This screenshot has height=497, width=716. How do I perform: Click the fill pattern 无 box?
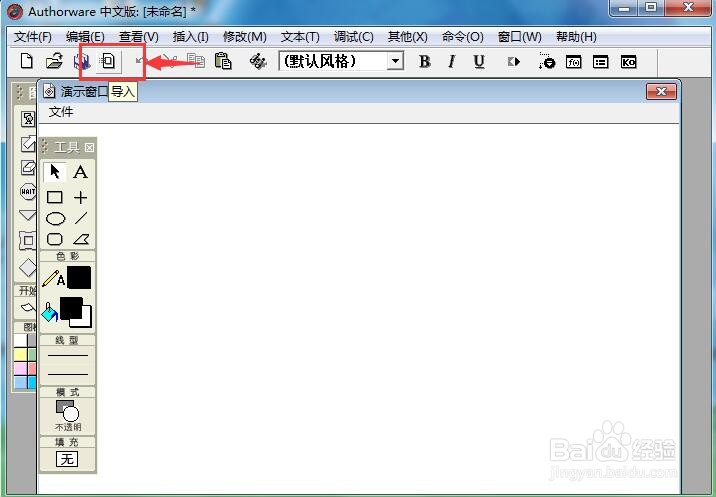67,459
